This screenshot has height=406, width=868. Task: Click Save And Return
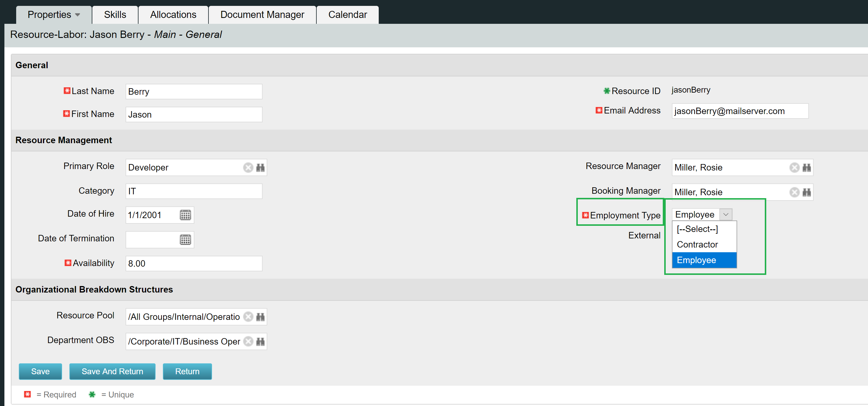[112, 371]
